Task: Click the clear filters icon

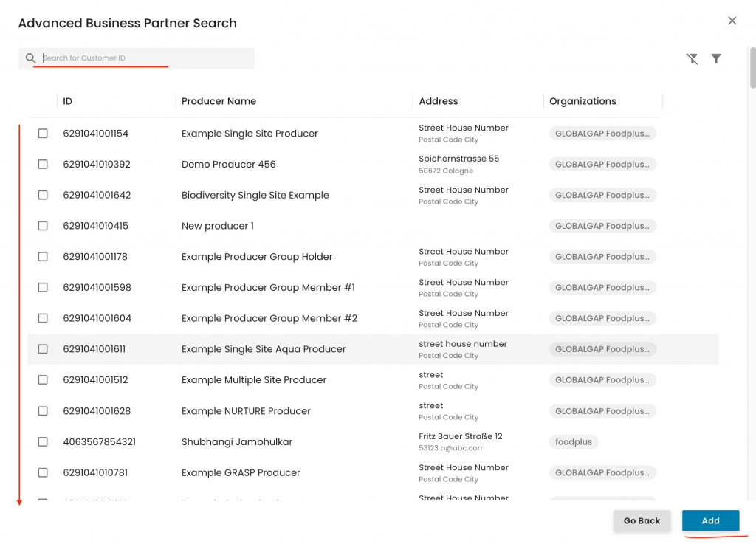Action: click(692, 58)
